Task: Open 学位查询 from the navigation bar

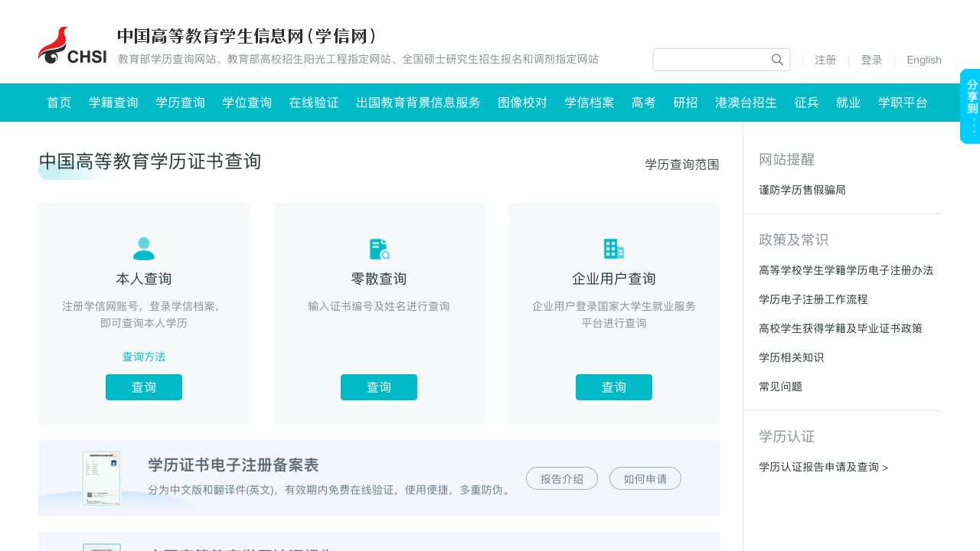Action: (x=247, y=103)
